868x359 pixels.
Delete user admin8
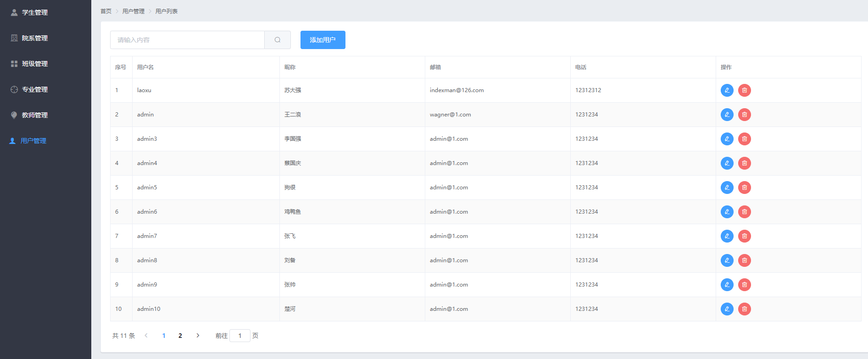click(744, 260)
